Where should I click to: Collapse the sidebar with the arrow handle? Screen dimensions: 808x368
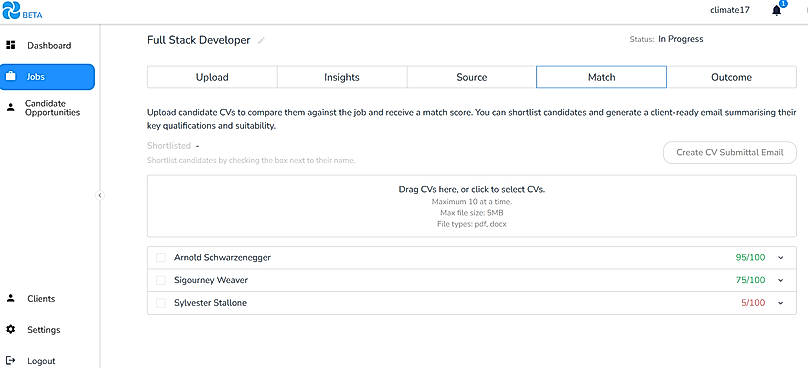coord(100,195)
